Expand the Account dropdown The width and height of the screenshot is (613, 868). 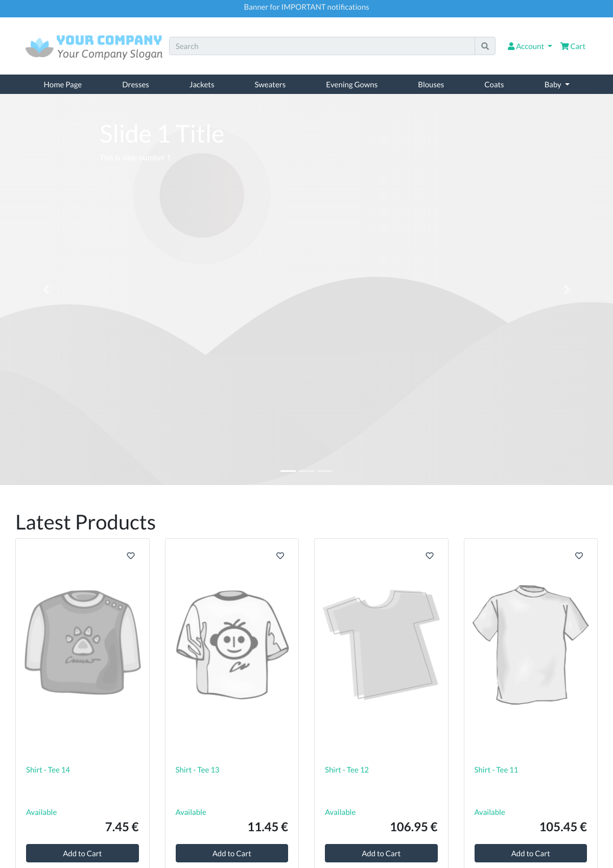(x=530, y=46)
